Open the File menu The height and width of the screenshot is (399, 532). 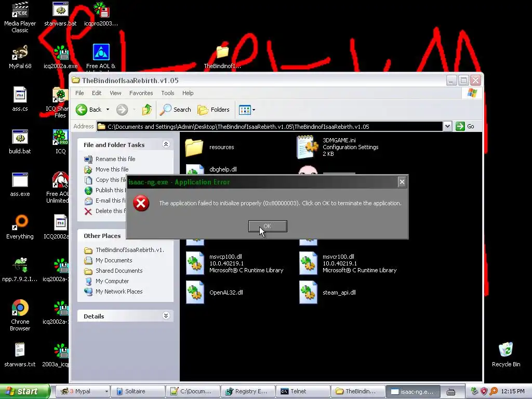click(x=79, y=93)
